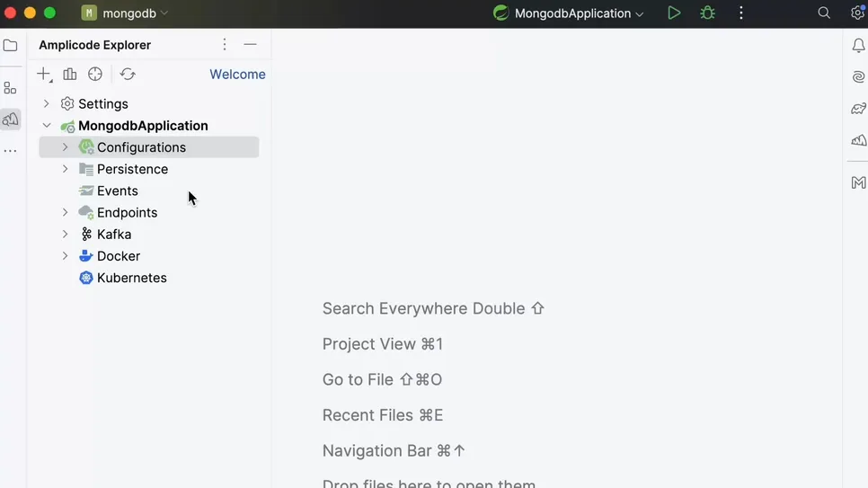Open the Gradle elephant tool window

tap(858, 109)
